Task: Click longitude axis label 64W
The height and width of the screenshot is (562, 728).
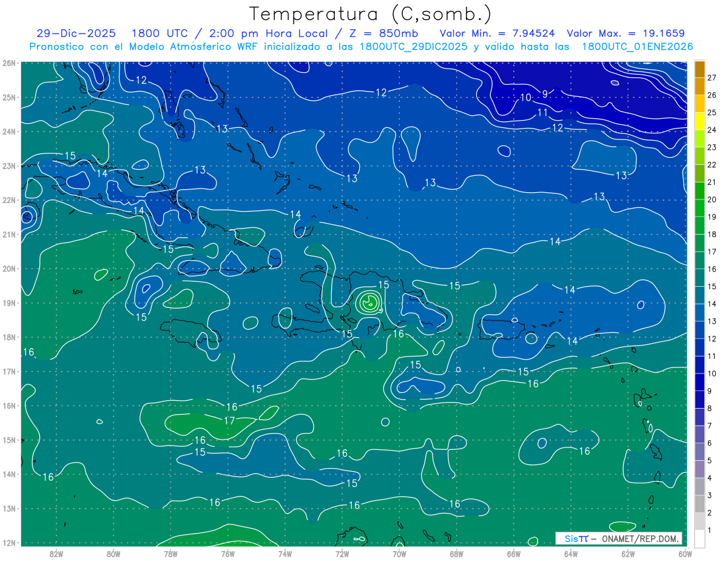Action: pyautogui.click(x=571, y=554)
